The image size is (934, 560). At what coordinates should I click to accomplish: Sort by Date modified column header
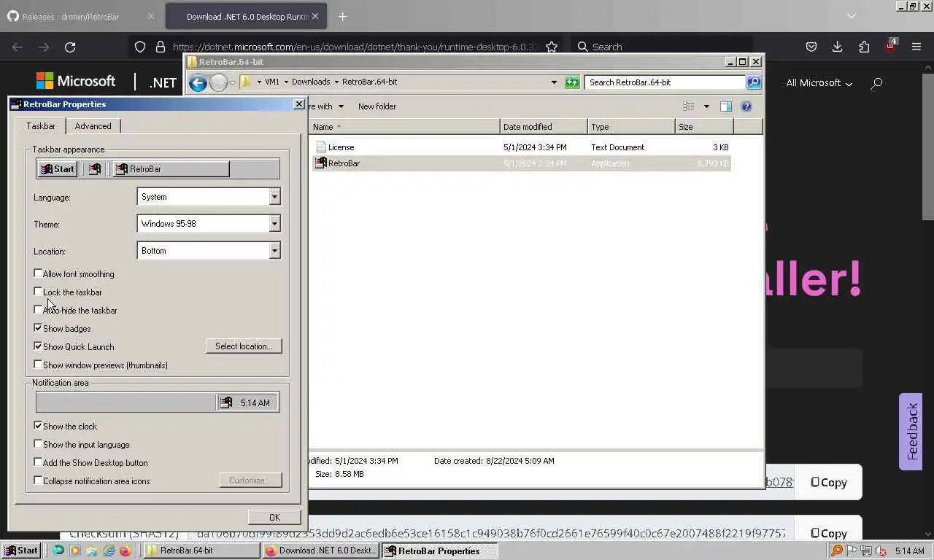544,127
